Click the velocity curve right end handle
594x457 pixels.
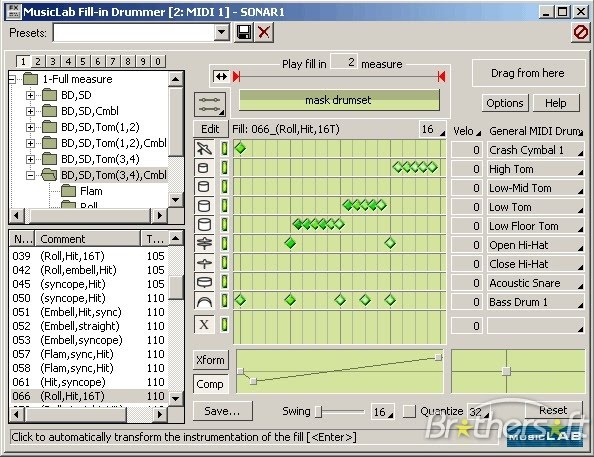438,357
